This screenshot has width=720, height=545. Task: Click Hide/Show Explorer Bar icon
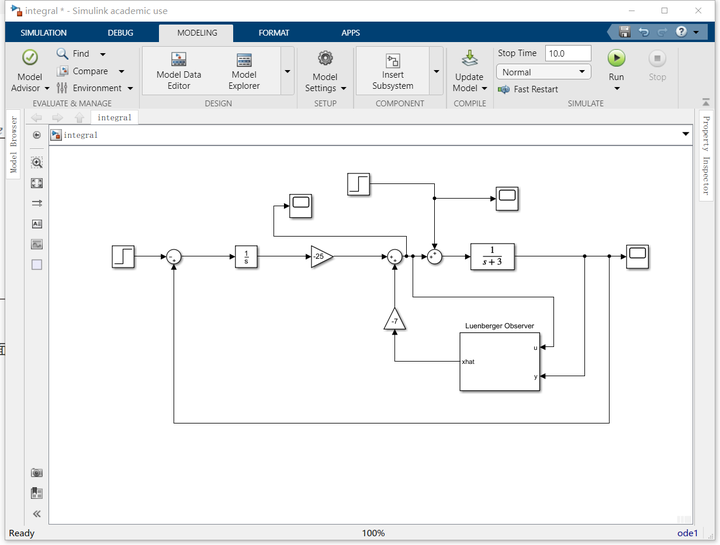pos(37,135)
